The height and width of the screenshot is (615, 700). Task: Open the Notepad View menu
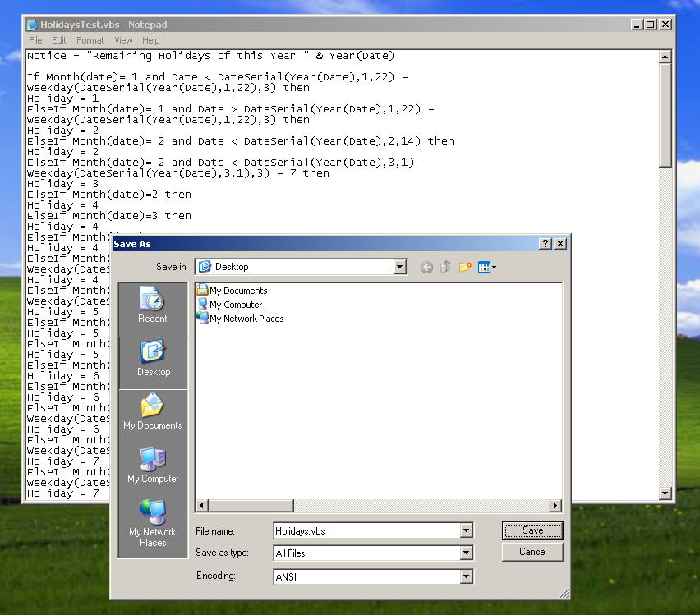(x=123, y=40)
